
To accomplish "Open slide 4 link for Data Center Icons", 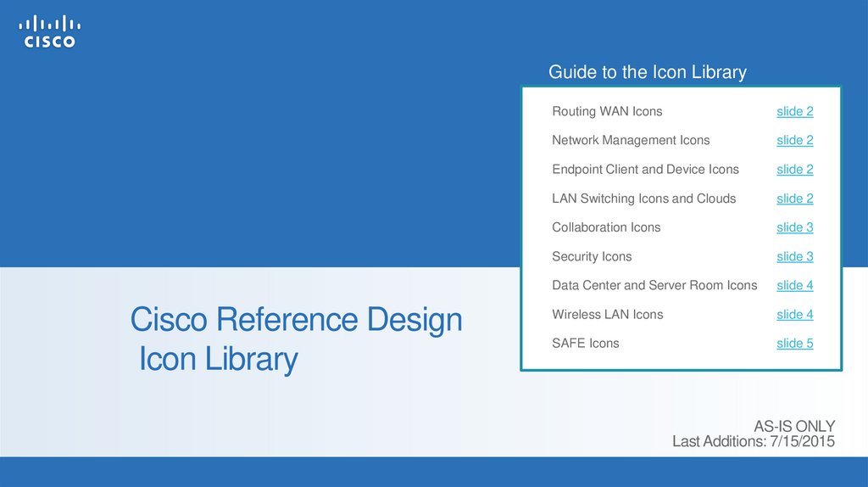I will [794, 285].
